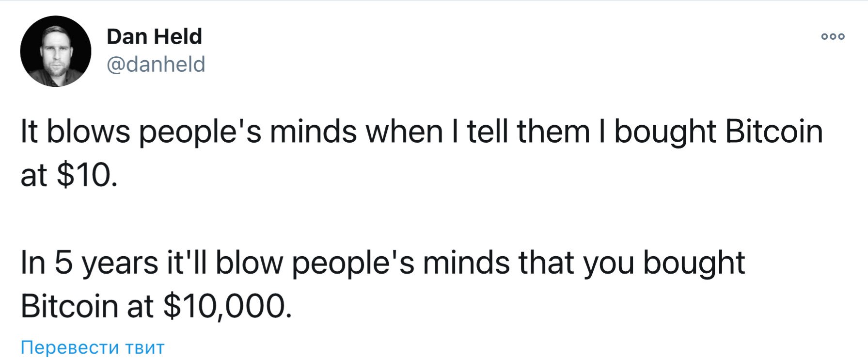Click Dan Held's profile photo
This screenshot has height=363, width=868.
click(x=55, y=51)
